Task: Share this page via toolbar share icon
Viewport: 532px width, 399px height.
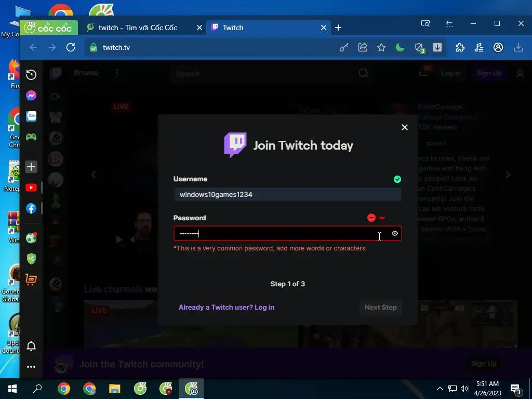Action: tap(363, 47)
